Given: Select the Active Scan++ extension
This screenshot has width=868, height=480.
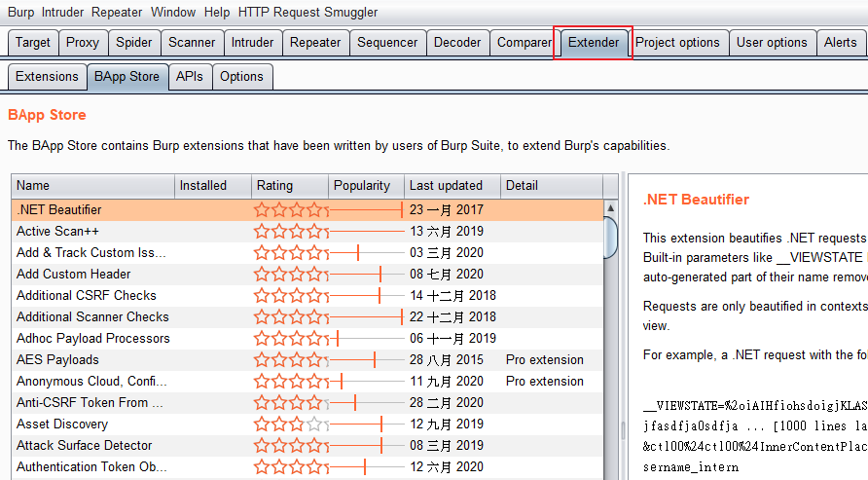Looking at the screenshot, I should click(x=307, y=232).
